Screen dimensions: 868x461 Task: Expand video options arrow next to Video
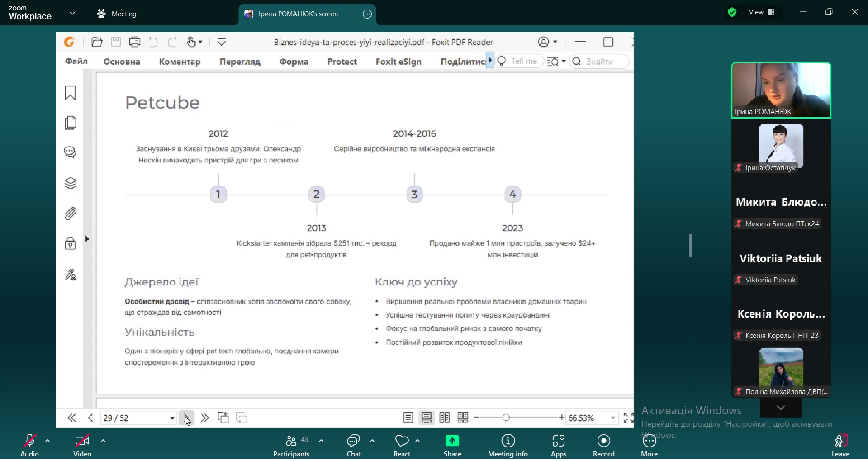point(103,441)
